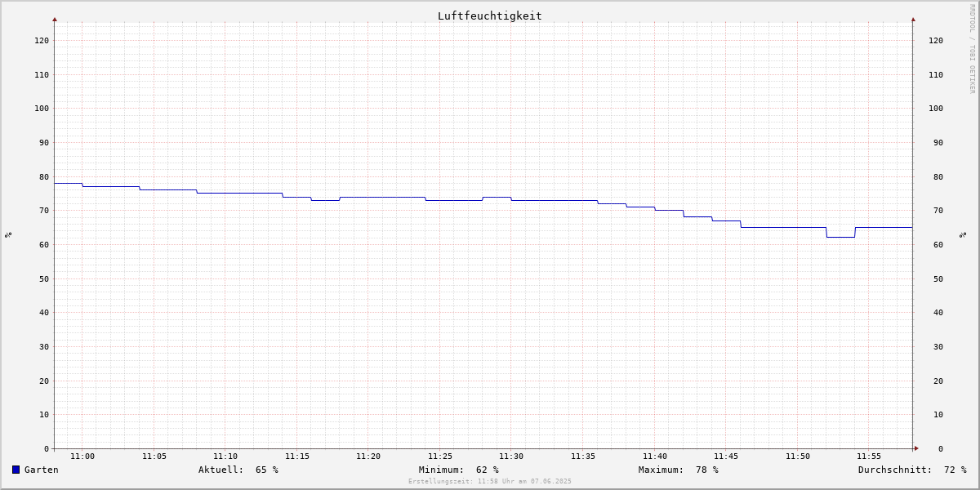Click the 120 label on the left axis

[42, 40]
